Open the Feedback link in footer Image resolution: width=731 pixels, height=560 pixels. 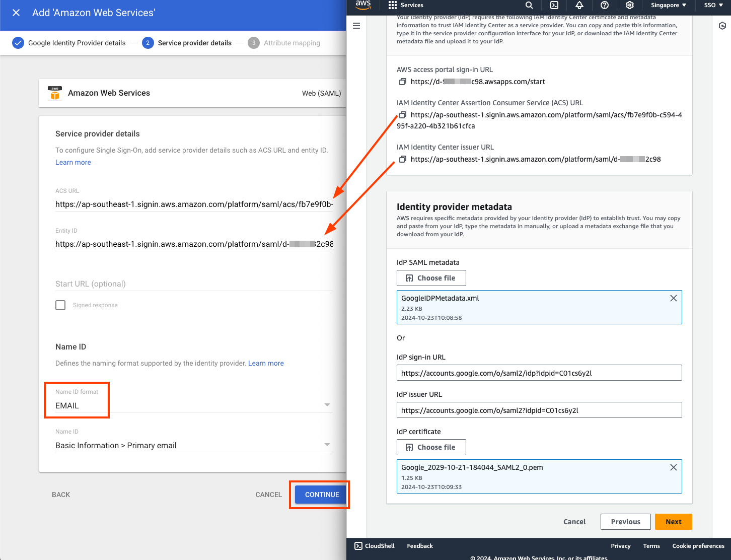420,546
